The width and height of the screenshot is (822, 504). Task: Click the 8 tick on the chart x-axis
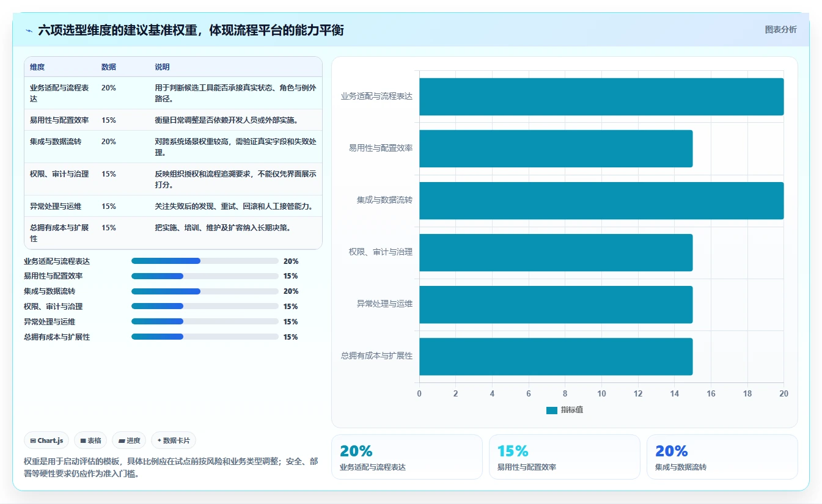point(565,394)
